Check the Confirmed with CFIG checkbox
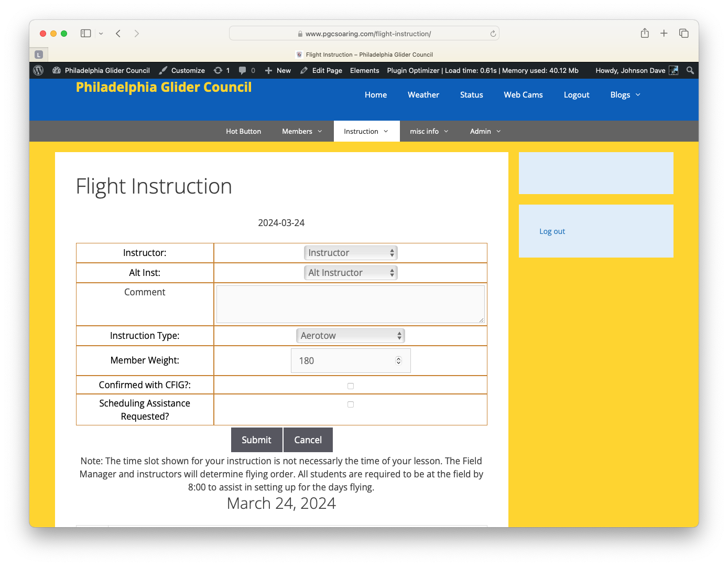Viewport: 728px width, 566px height. point(351,386)
